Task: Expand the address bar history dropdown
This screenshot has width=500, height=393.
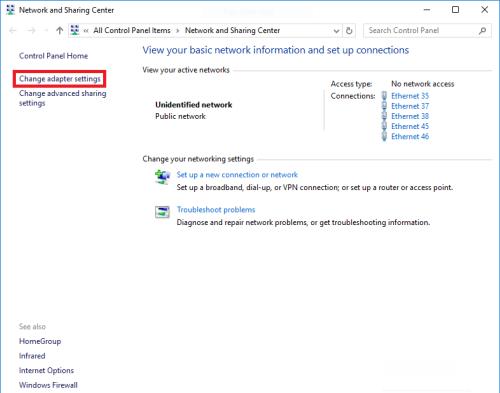Action: pos(336,31)
